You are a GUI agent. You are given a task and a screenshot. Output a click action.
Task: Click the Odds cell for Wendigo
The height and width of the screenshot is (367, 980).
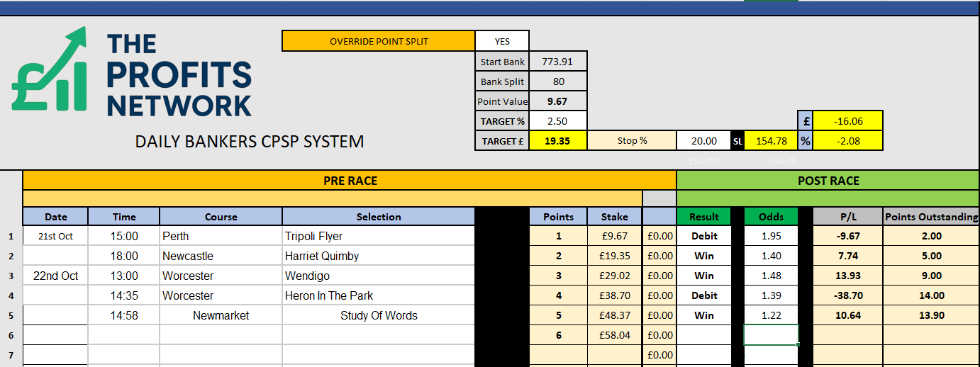point(771,276)
